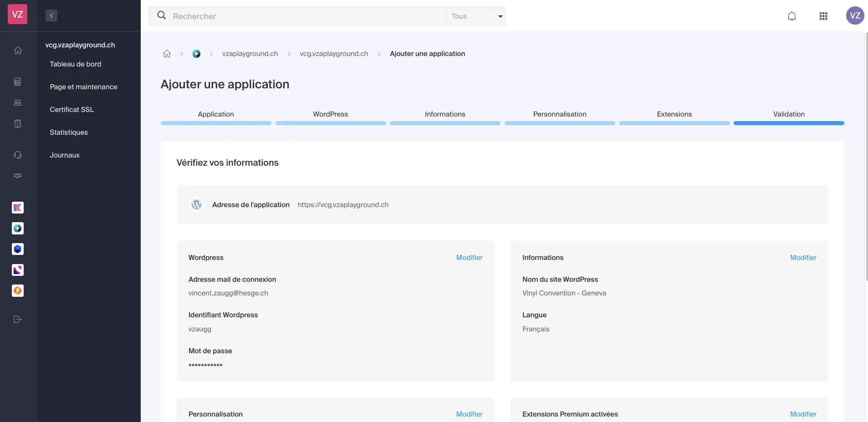The width and height of the screenshot is (868, 422).
Task: Open the apps grid launcher icon
Action: (x=823, y=16)
